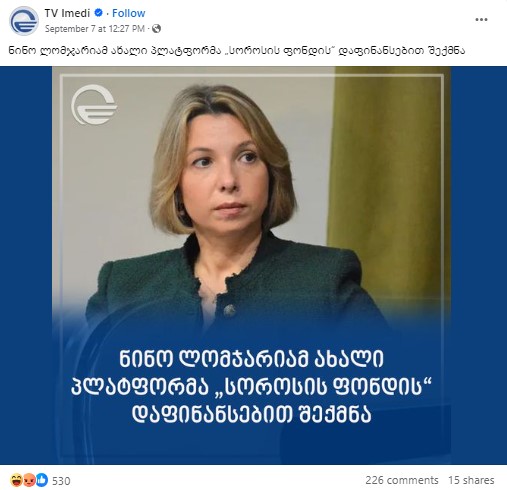Open the three-dot post options menu
The height and width of the screenshot is (490, 507).
coord(481,20)
